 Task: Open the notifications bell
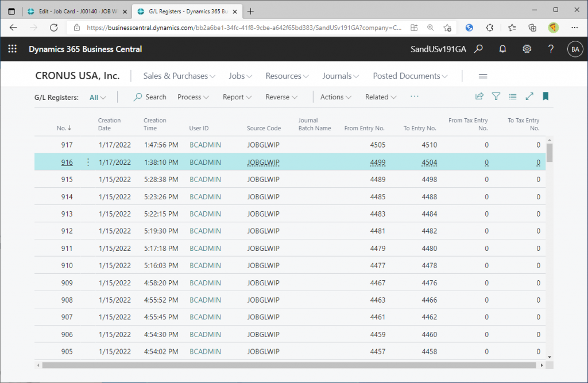502,49
